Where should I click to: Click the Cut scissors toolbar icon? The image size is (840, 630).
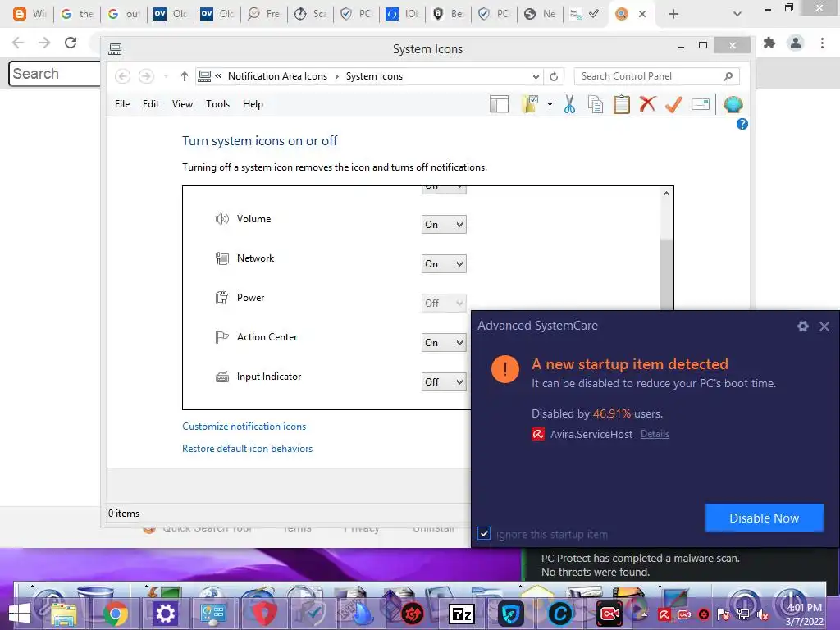click(x=569, y=104)
